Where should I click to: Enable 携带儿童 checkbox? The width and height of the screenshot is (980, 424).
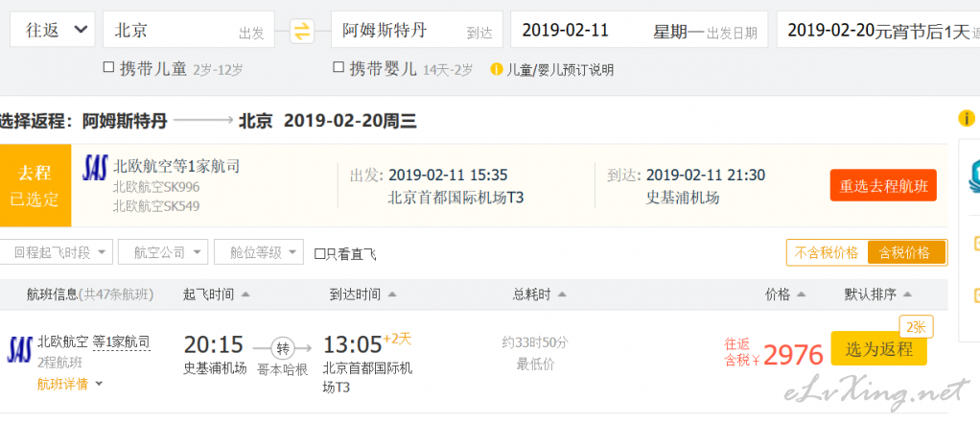pyautogui.click(x=108, y=67)
